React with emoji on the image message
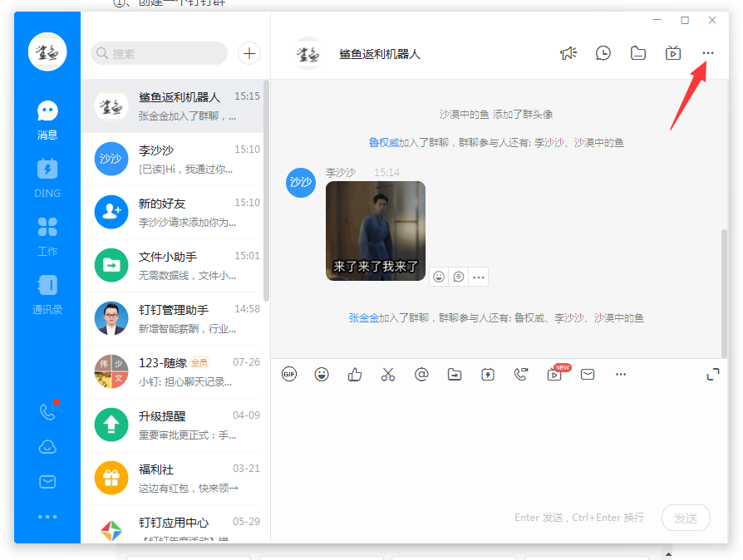 pyautogui.click(x=439, y=277)
